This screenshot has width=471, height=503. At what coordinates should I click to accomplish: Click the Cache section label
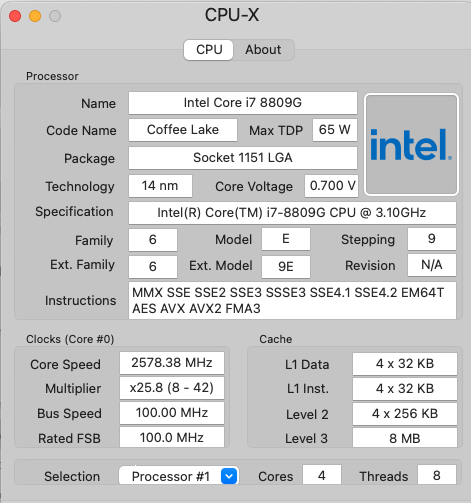pos(276,339)
